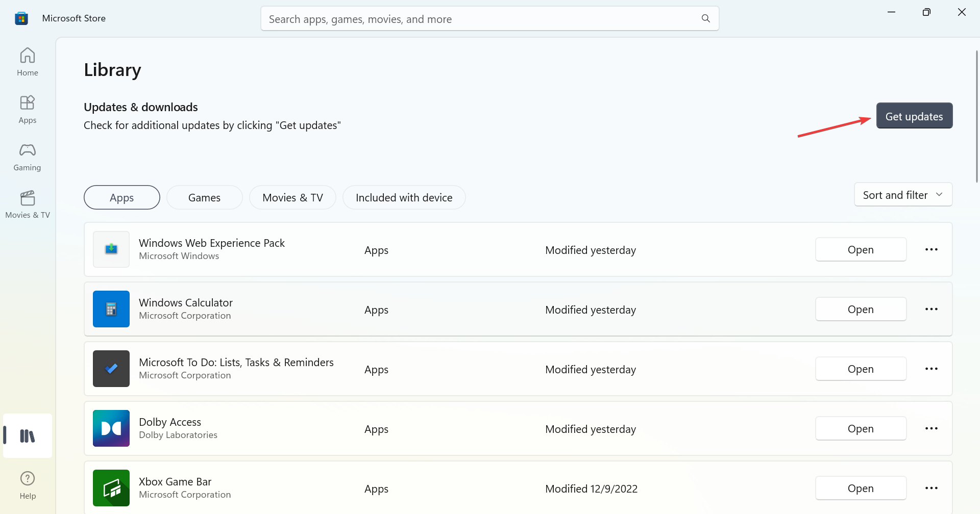Click the Windows Calculator title text
980x514 pixels.
(186, 302)
